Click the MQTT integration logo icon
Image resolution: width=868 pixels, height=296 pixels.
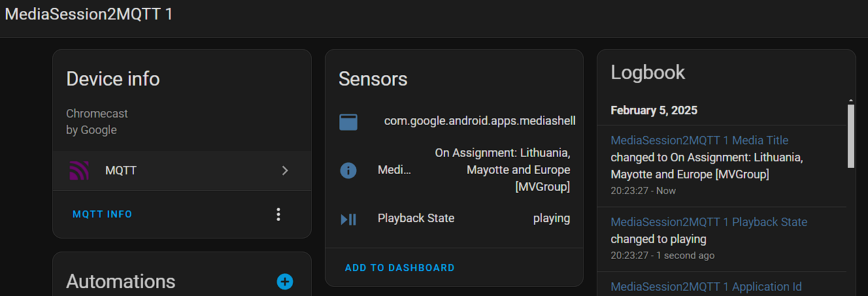[x=79, y=171]
